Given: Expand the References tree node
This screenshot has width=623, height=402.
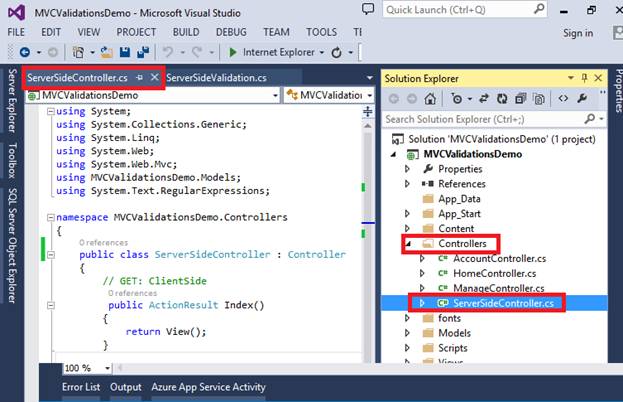Looking at the screenshot, I should [407, 184].
